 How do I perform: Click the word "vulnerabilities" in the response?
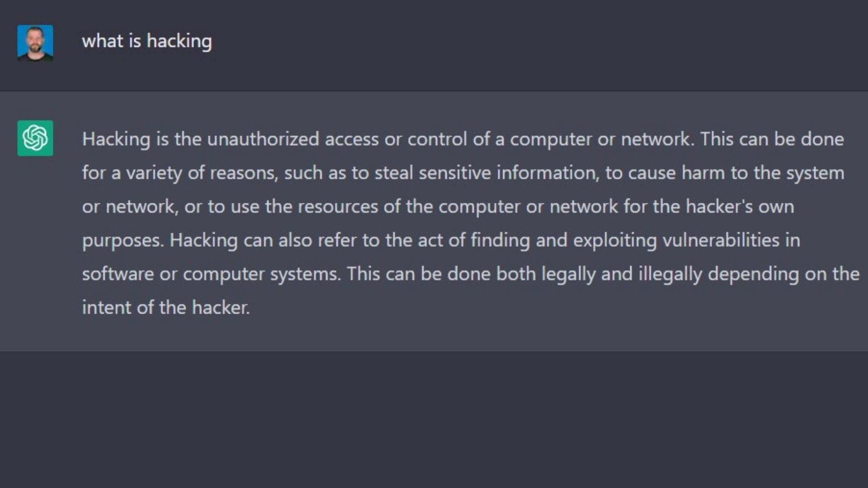(721, 240)
